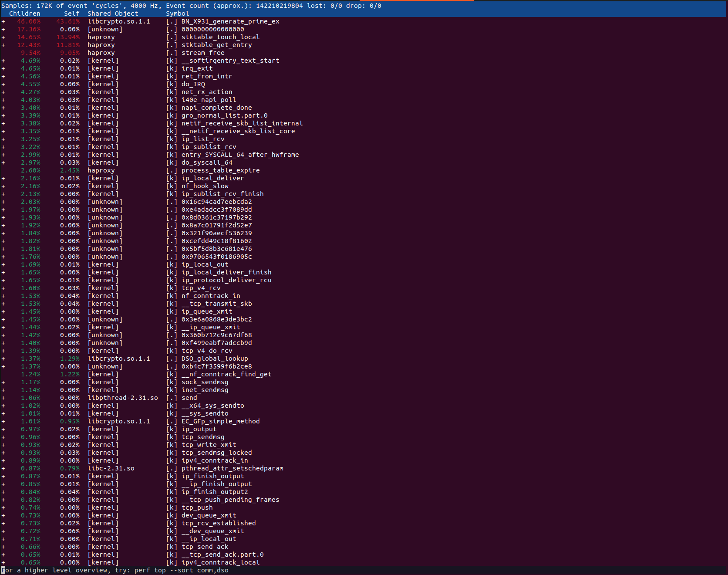The width and height of the screenshot is (728, 575).
Task: Select the process_table_expire symbol
Action: pos(221,170)
